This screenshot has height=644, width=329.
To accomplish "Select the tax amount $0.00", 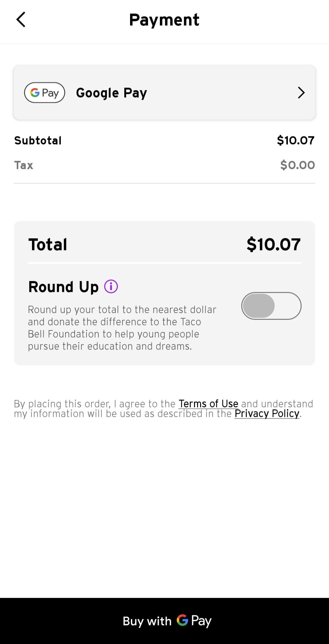I will point(297,165).
